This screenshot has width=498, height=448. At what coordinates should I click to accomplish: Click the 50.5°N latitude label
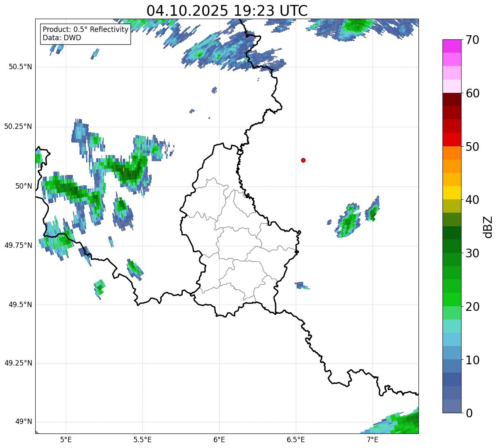[20, 67]
